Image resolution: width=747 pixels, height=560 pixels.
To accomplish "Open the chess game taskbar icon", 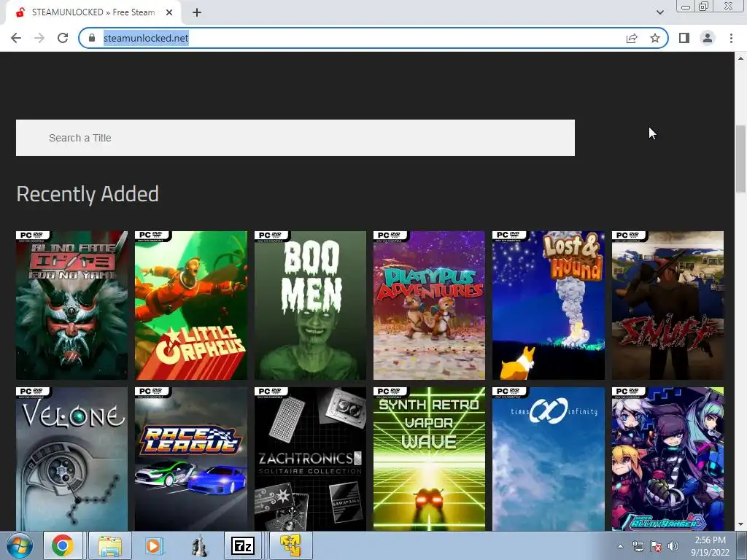I will (x=199, y=545).
